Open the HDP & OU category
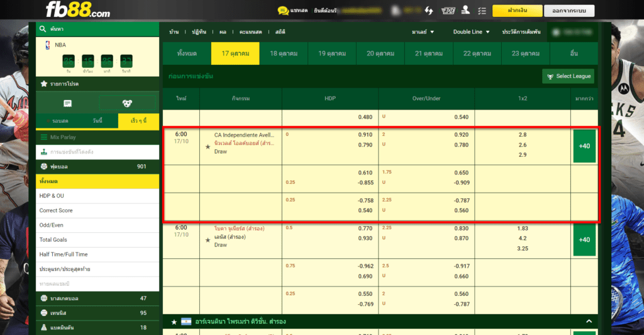Viewport: 644px width, 335px height. 97,196
